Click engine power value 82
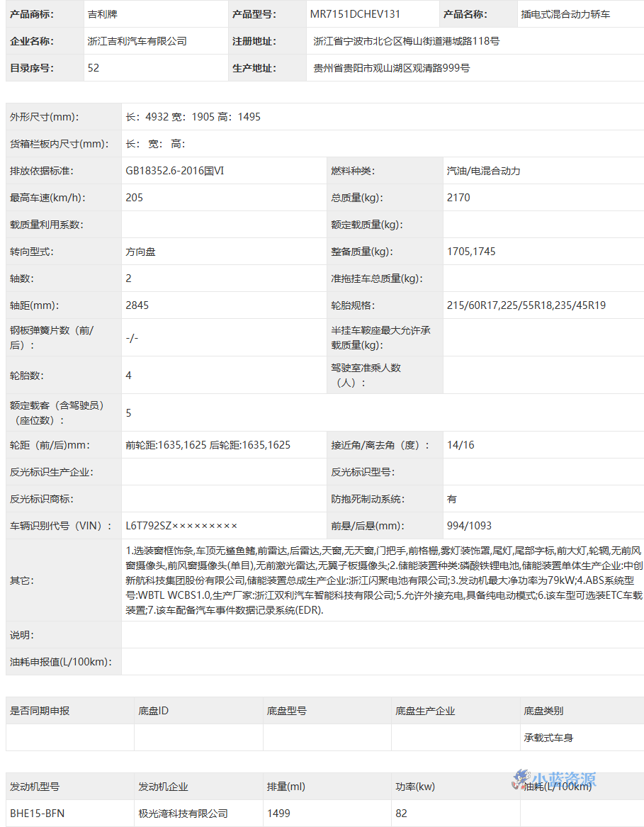644x827 pixels. (x=402, y=814)
